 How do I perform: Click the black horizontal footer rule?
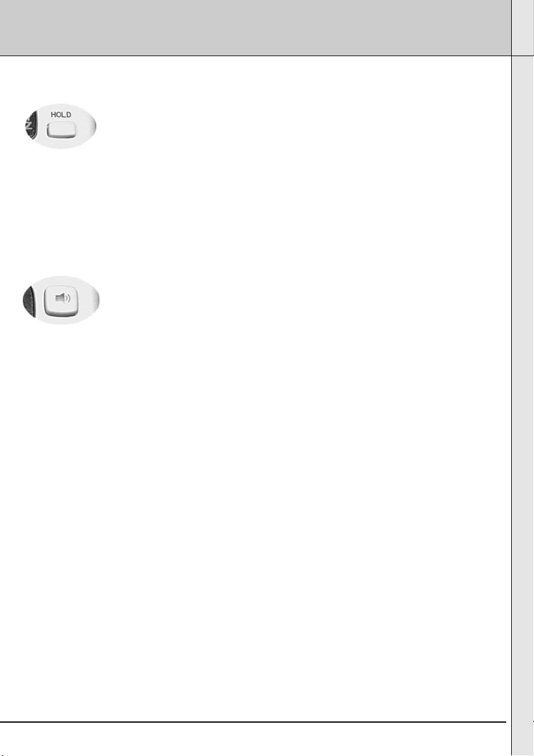click(x=253, y=721)
